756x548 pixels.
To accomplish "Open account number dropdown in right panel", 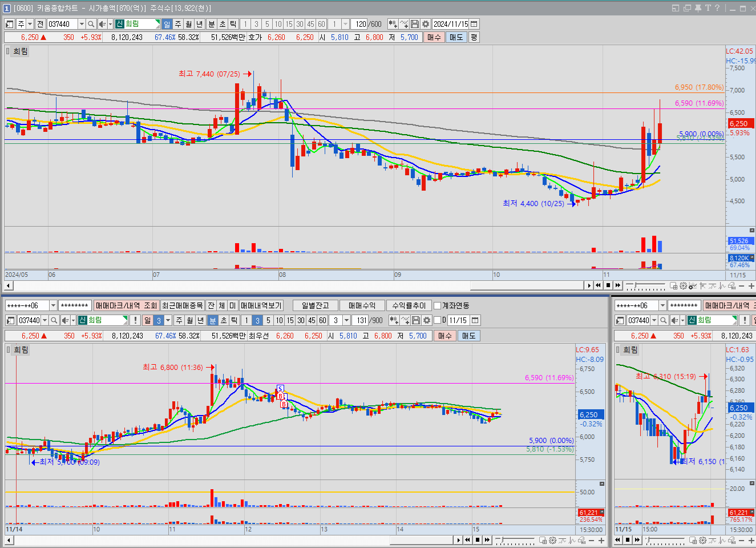I will point(662,305).
